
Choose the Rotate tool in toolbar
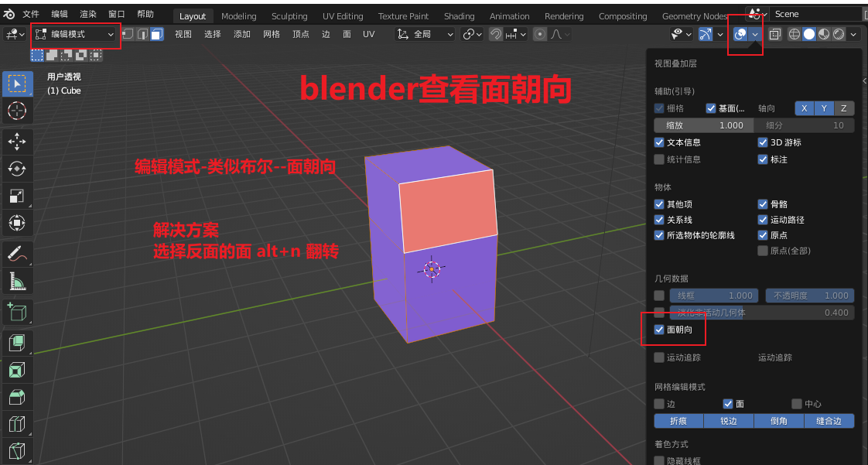[17, 169]
